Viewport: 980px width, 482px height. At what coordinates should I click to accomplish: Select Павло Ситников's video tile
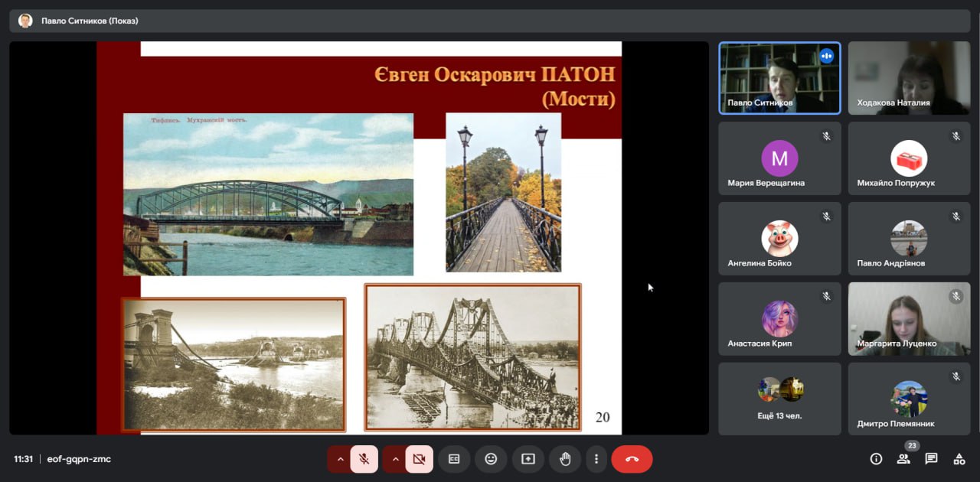point(779,78)
